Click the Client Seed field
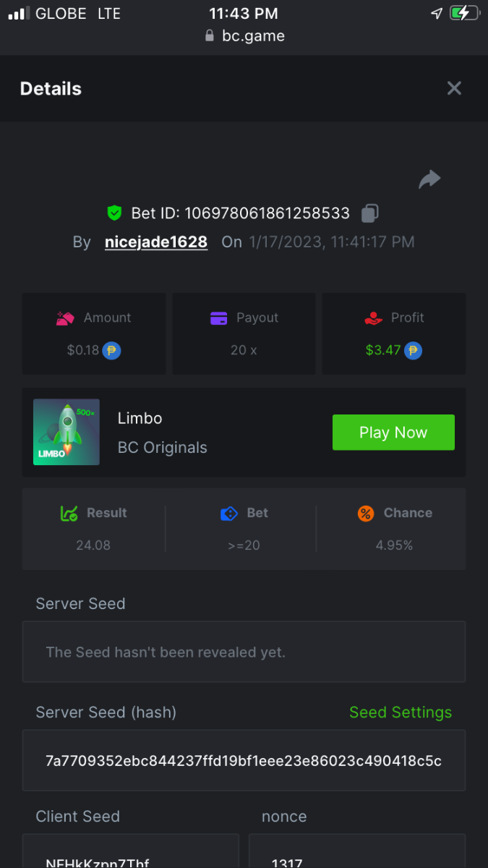This screenshot has height=868, width=488. pos(130,854)
